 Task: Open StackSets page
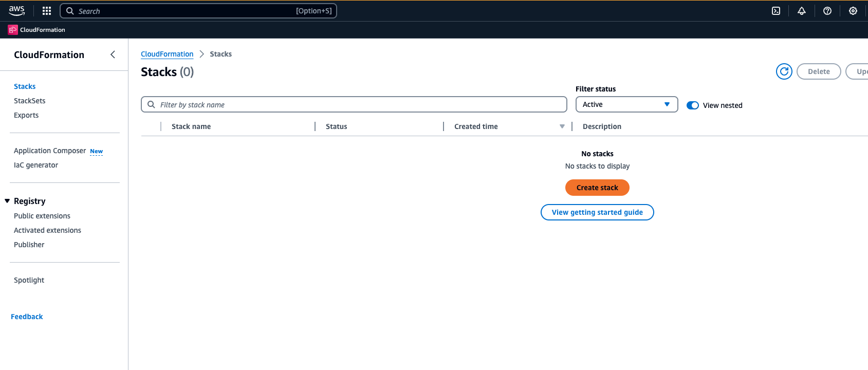(x=29, y=101)
